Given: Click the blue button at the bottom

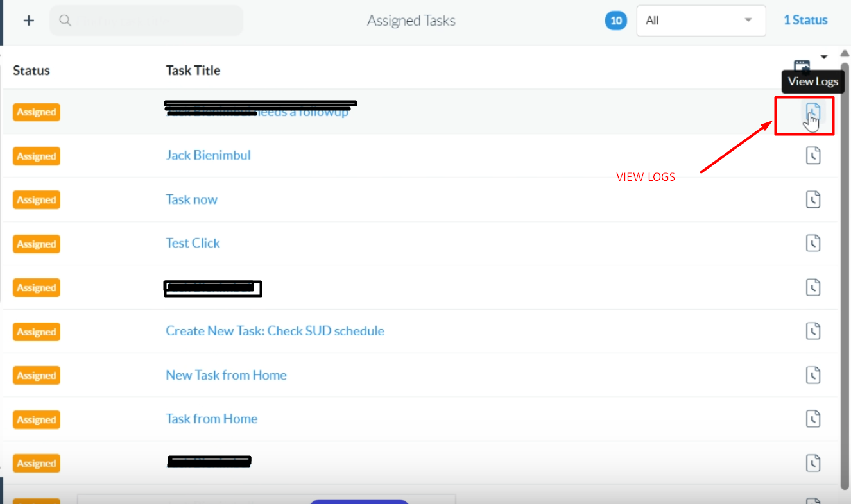Looking at the screenshot, I should tap(359, 502).
